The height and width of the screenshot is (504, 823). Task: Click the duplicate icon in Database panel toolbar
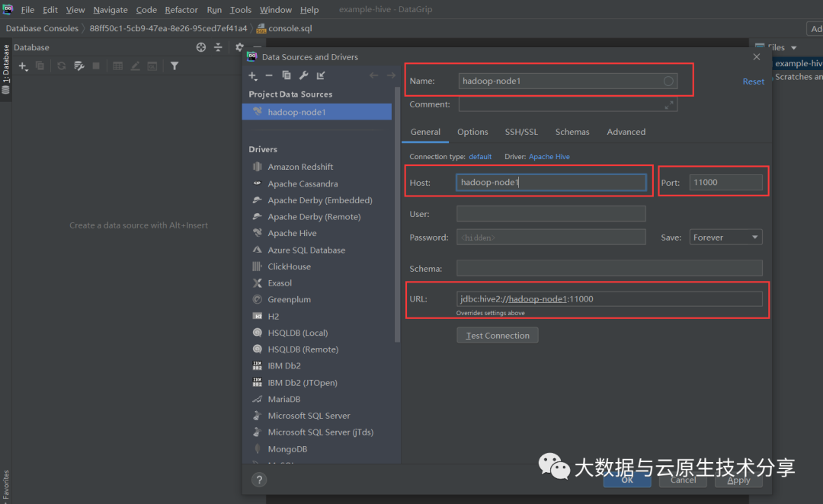pos(40,65)
